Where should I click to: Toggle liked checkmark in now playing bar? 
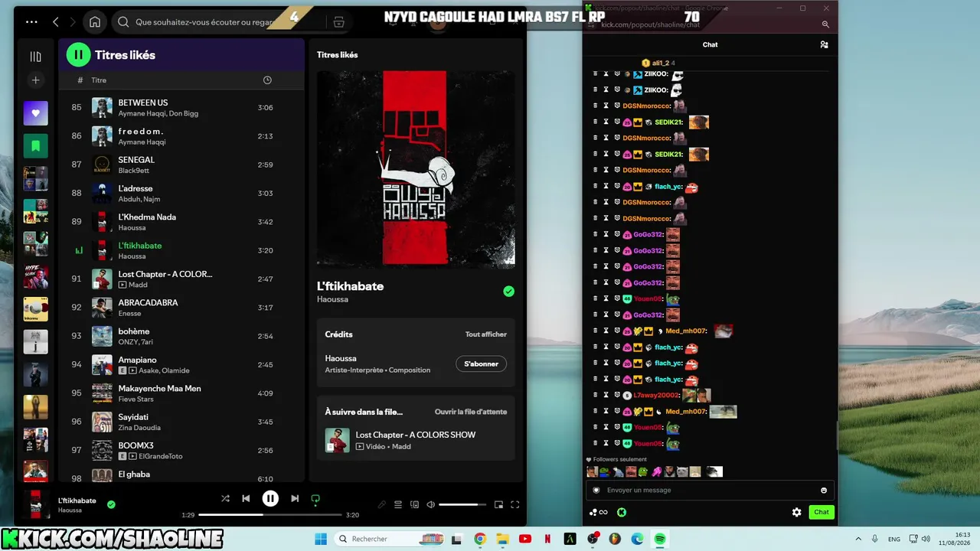click(111, 504)
